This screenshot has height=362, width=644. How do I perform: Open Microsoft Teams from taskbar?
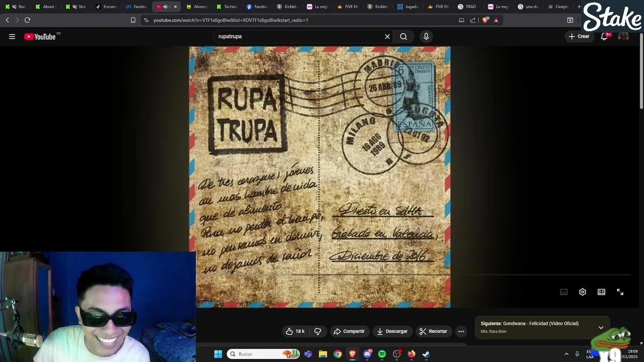308,354
